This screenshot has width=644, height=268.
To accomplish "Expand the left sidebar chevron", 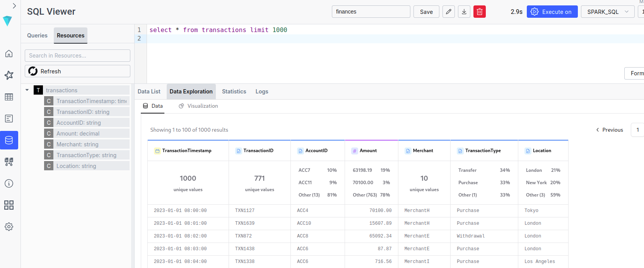I will pyautogui.click(x=14, y=6).
